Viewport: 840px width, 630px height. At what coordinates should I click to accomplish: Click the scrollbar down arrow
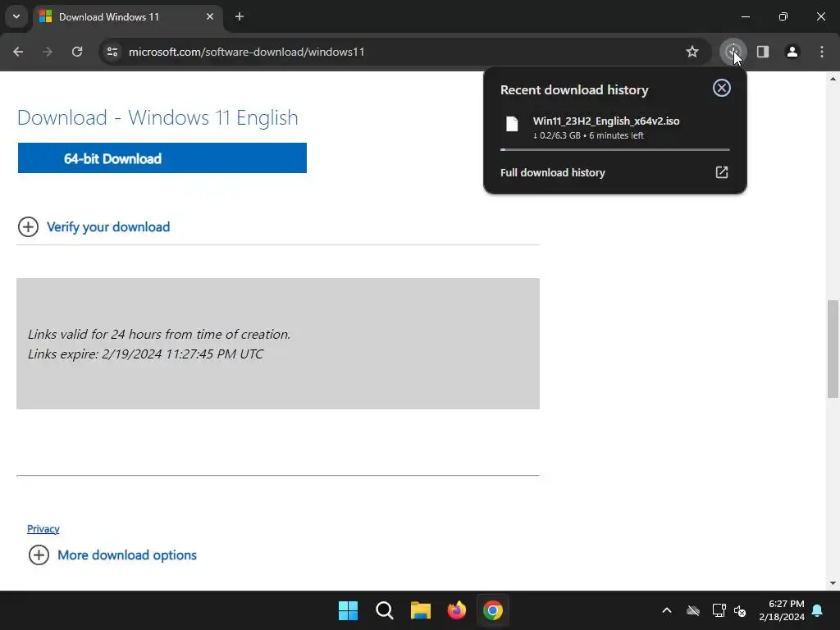833,583
